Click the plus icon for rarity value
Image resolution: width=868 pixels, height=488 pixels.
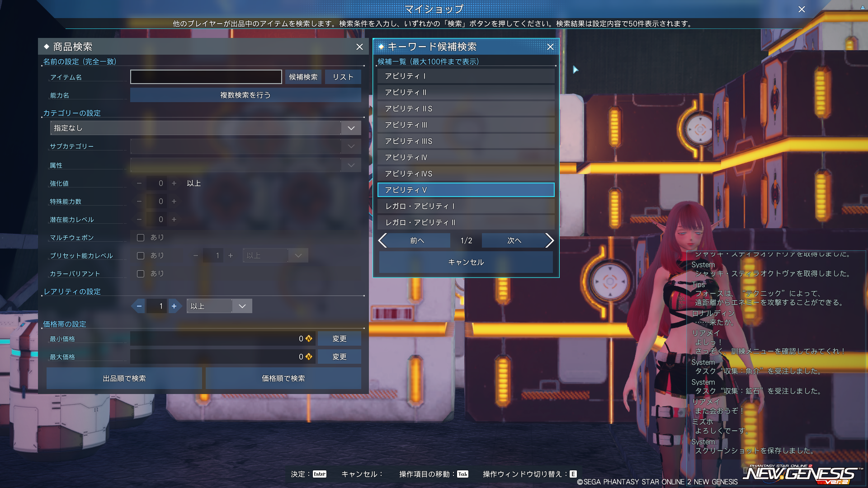tap(174, 306)
